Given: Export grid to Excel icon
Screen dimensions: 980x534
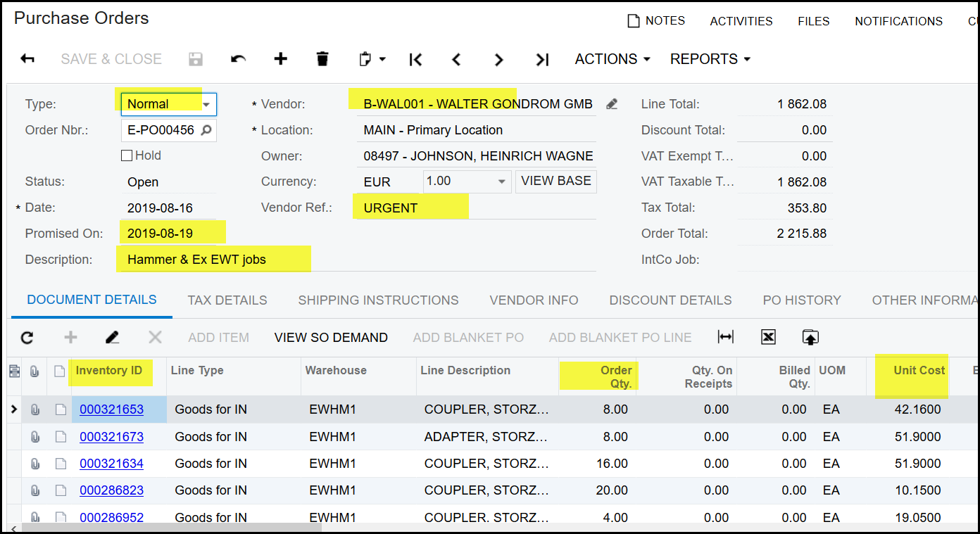Looking at the screenshot, I should (x=768, y=337).
